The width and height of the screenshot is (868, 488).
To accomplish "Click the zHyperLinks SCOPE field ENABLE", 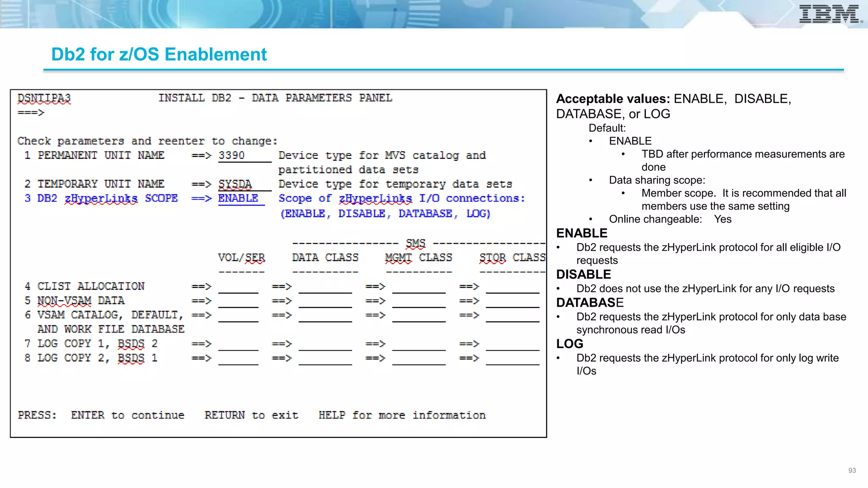I will [241, 199].
